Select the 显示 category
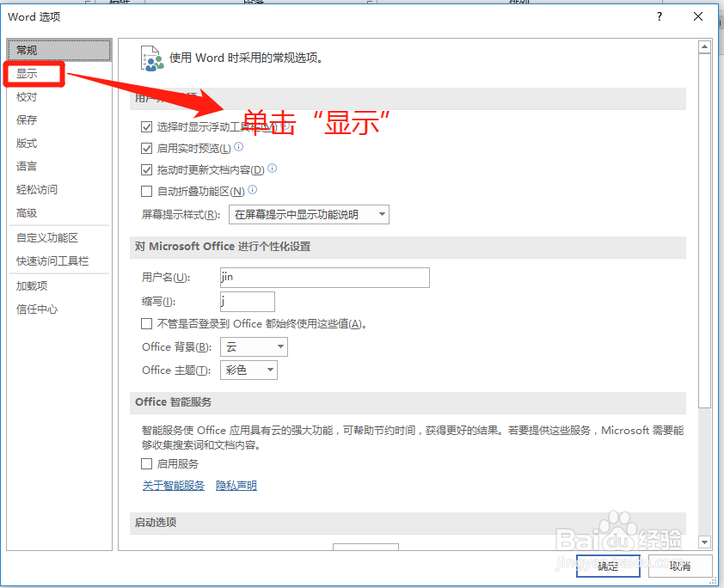The image size is (724, 588). (x=59, y=73)
